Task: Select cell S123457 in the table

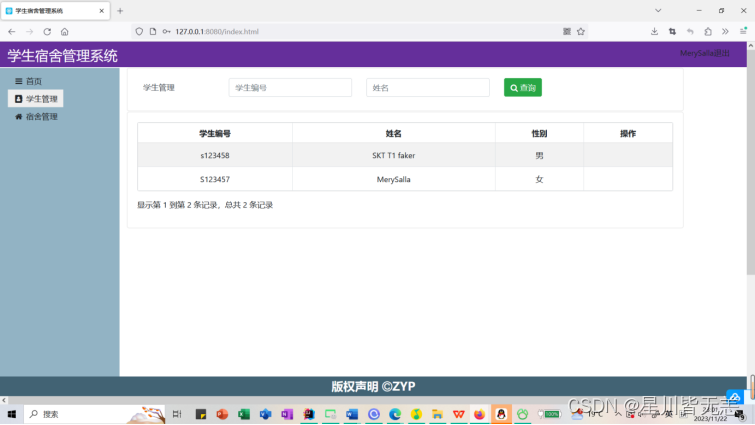Action: (x=215, y=179)
